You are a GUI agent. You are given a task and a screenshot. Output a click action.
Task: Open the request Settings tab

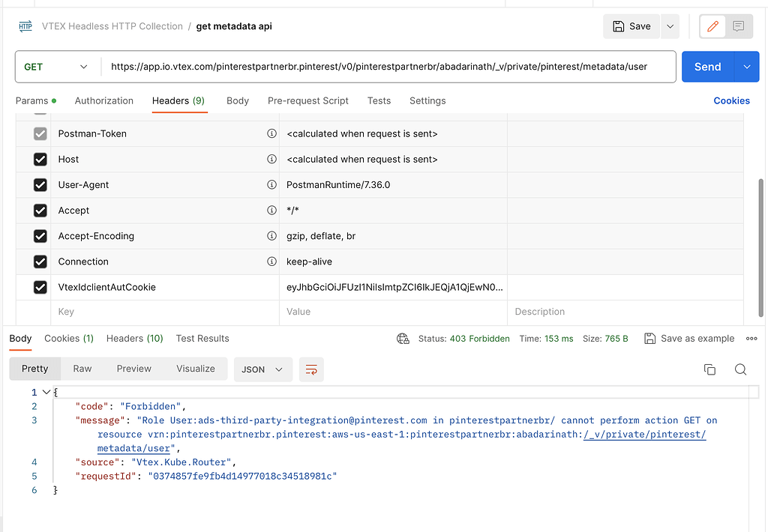tap(427, 101)
